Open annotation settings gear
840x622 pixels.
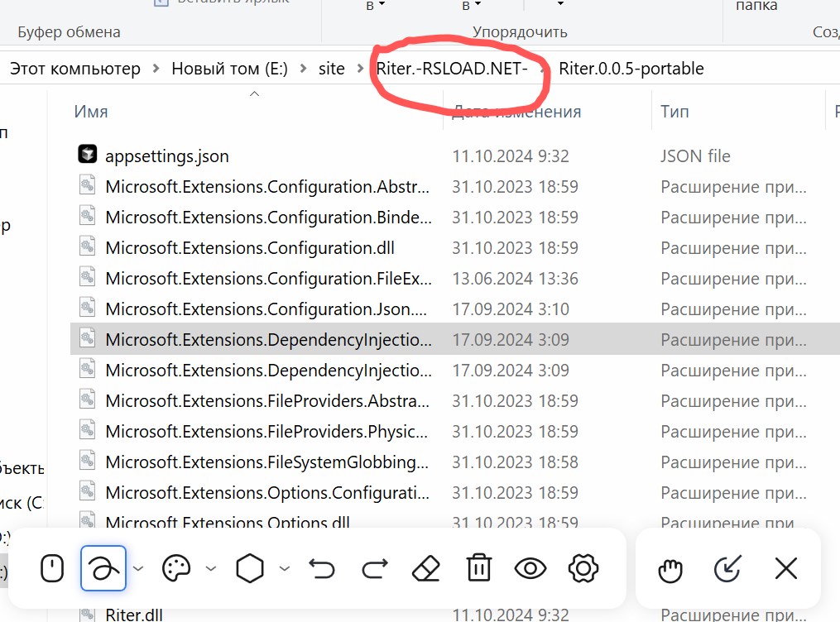(583, 568)
